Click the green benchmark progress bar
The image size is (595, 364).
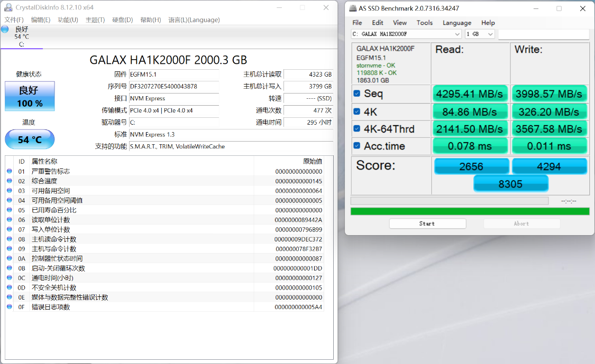click(470, 211)
